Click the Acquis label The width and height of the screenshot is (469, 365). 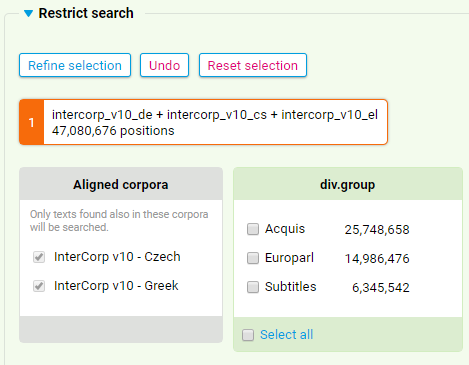click(x=285, y=229)
